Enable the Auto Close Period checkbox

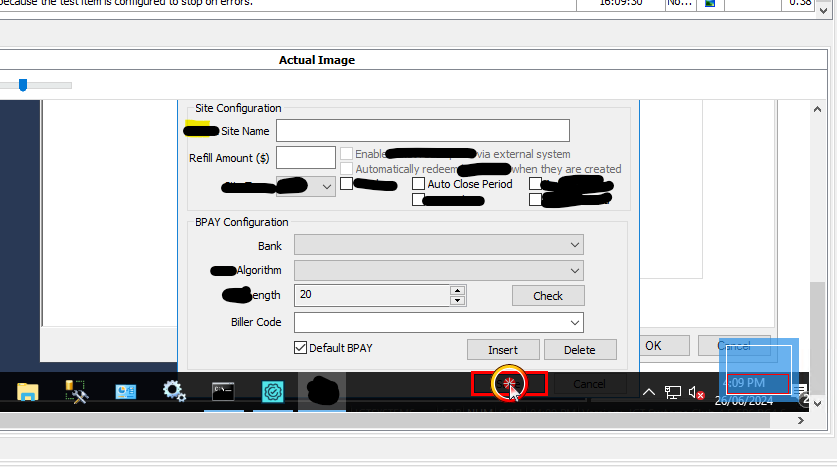click(x=419, y=184)
